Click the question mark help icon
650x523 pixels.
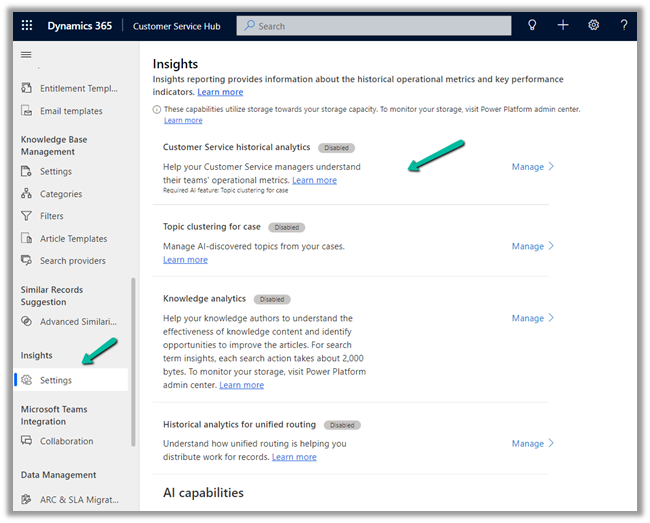pos(623,26)
